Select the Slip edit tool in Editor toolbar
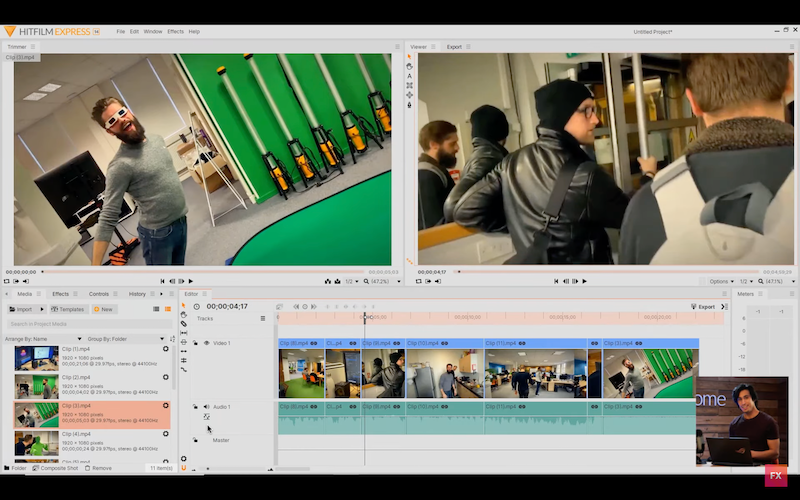This screenshot has width=800, height=500. (184, 333)
